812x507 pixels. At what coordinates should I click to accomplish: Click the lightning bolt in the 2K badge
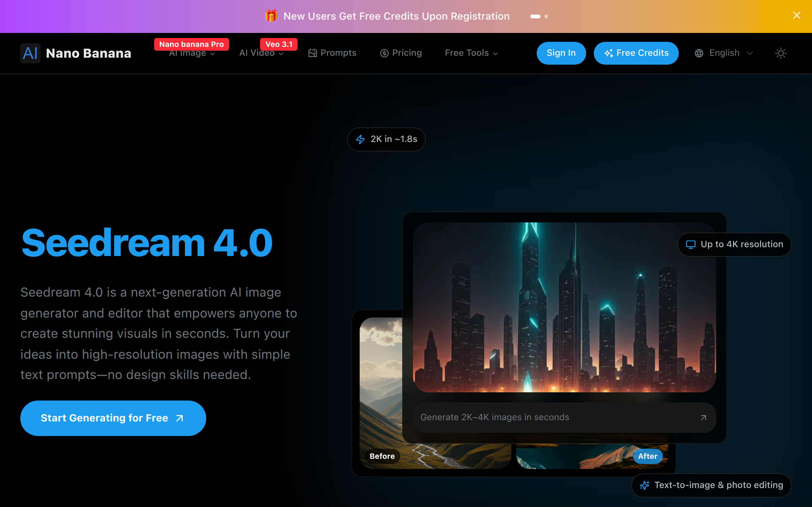click(x=360, y=139)
